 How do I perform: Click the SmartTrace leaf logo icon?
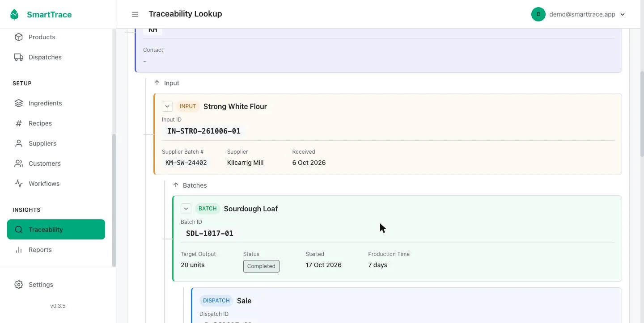pos(15,15)
